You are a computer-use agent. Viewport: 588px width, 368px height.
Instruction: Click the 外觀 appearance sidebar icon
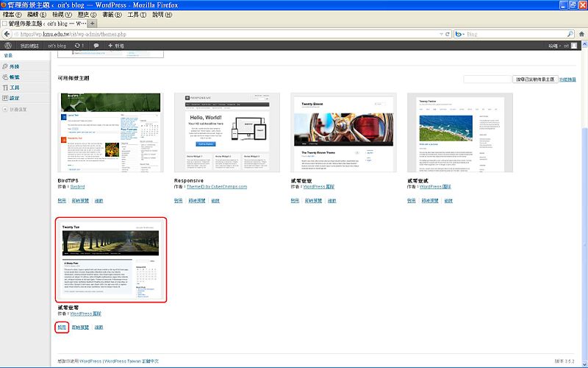point(5,66)
